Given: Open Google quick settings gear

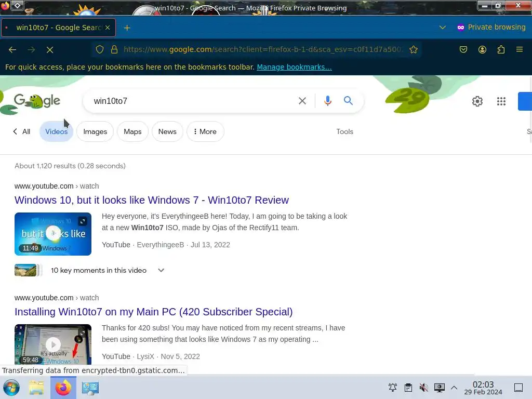Looking at the screenshot, I should tap(477, 101).
